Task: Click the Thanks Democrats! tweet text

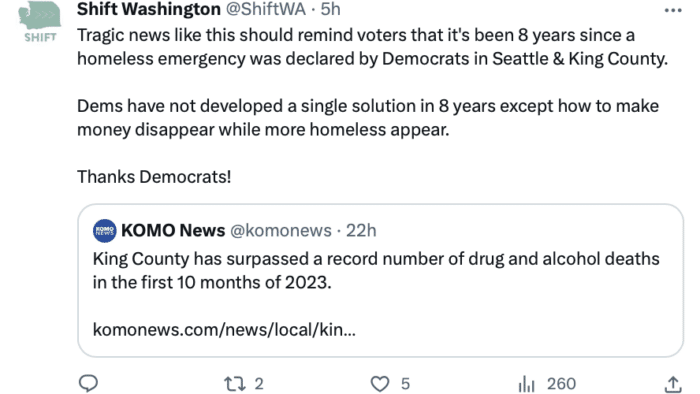Action: click(x=154, y=177)
